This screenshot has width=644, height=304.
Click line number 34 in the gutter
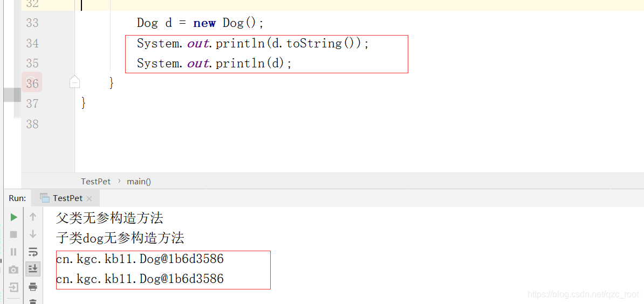32,43
